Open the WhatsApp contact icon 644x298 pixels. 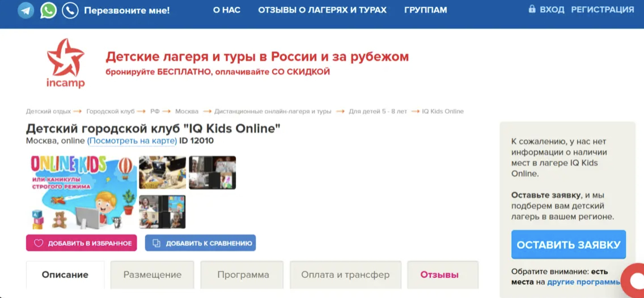click(x=48, y=10)
